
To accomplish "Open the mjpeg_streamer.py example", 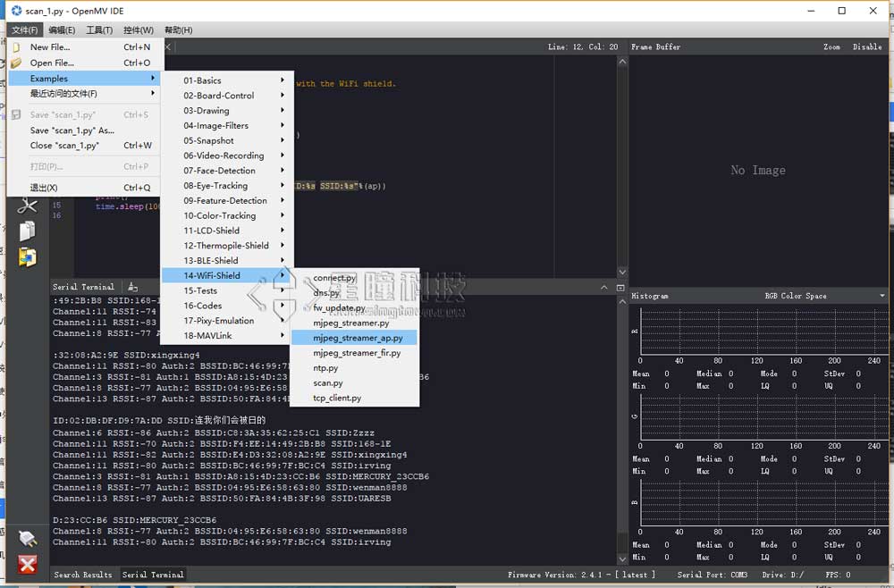I will pos(354,323).
